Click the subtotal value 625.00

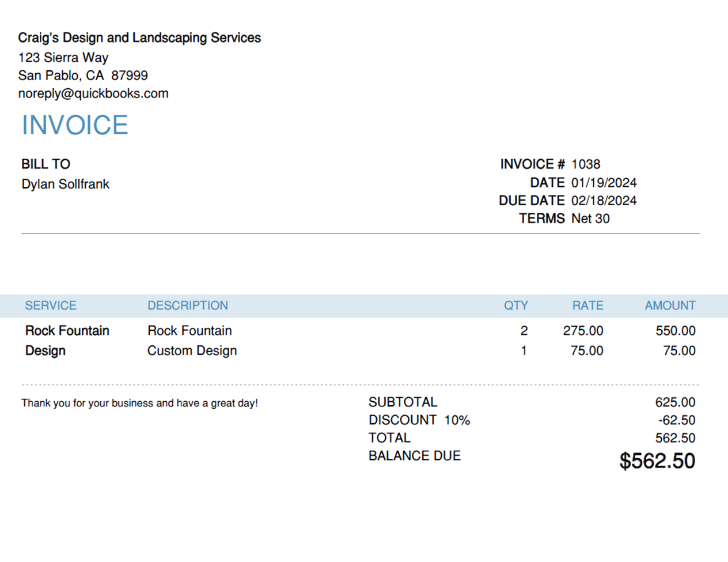(x=675, y=402)
